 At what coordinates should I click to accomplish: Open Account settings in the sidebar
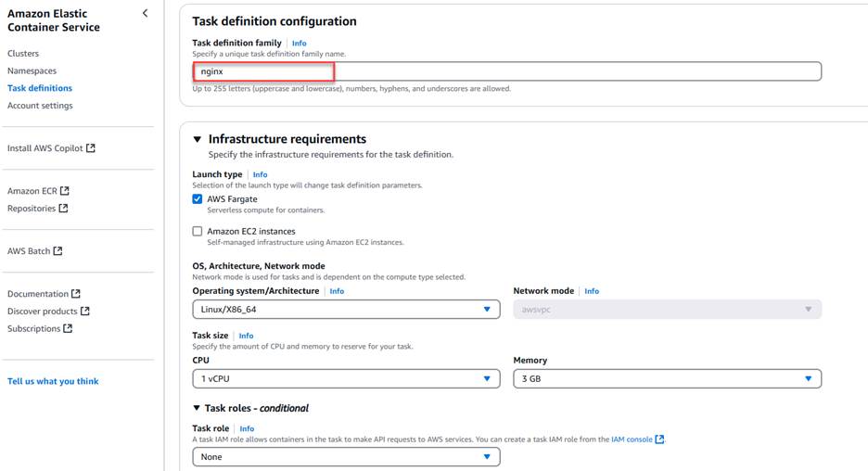pos(40,105)
